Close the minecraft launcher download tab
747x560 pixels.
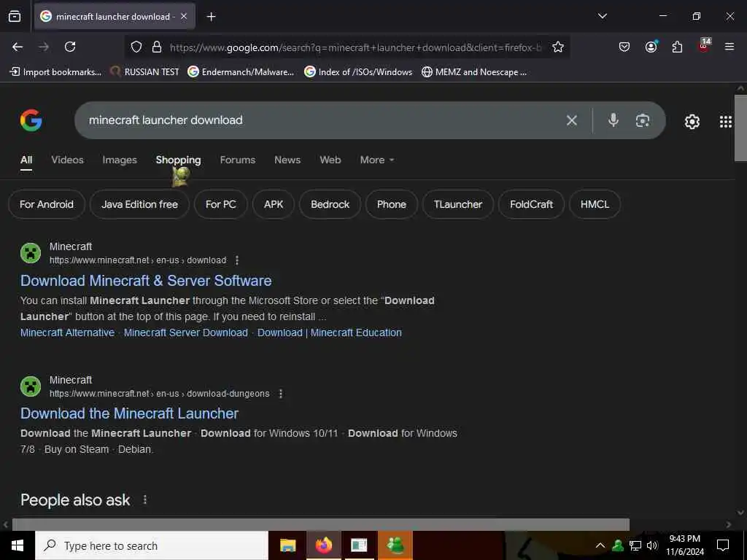point(184,17)
